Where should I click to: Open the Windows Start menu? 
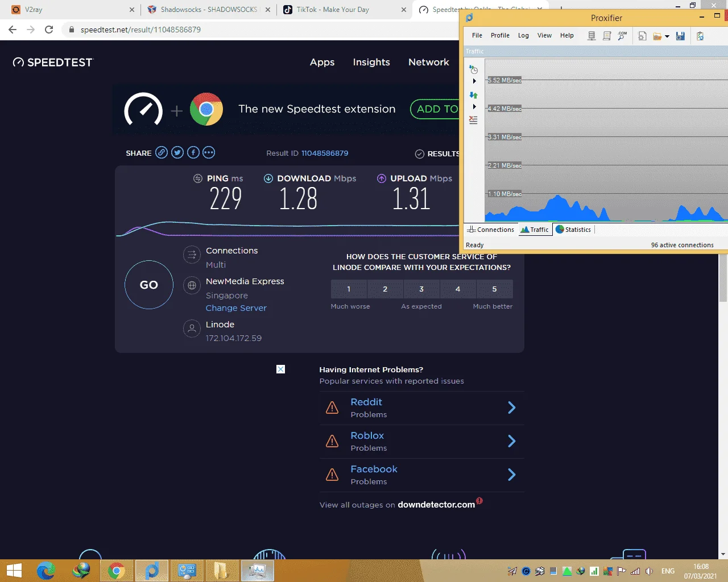[14, 571]
